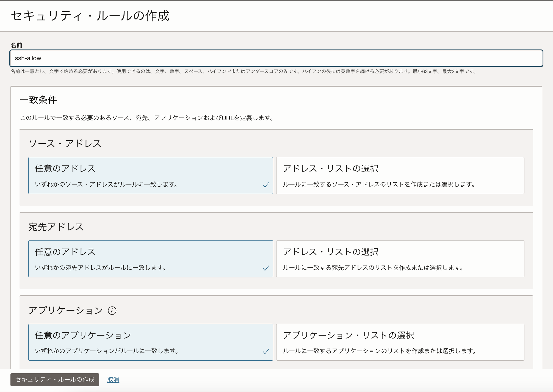Image resolution: width=553 pixels, height=392 pixels.
Task: Click the 宛先アドレス section heading
Action: pos(56,227)
